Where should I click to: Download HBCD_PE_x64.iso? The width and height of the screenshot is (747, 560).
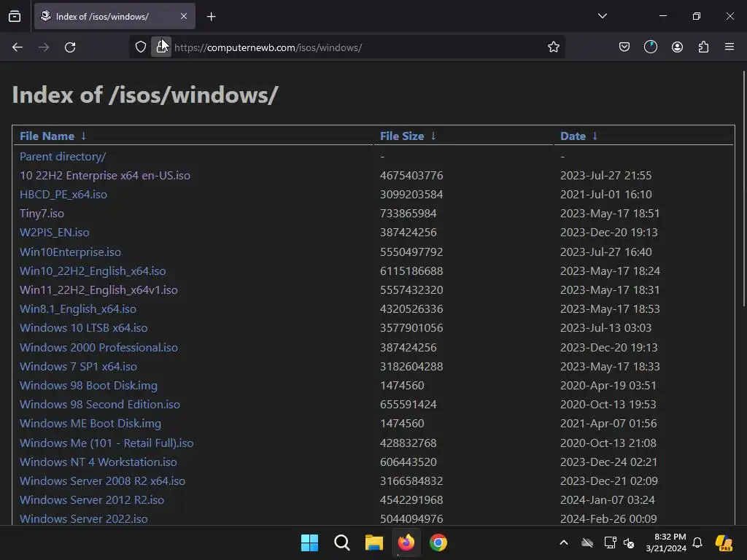click(x=63, y=194)
